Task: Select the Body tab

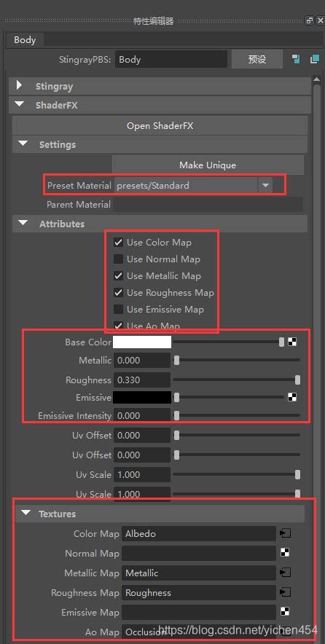Action: coord(25,40)
